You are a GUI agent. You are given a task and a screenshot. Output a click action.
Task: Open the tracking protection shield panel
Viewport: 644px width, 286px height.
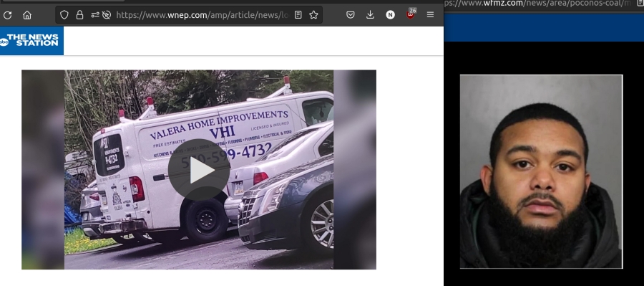coord(64,15)
